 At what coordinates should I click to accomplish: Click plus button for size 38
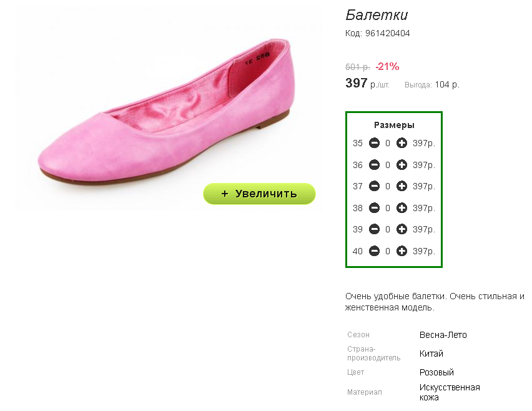[x=401, y=208]
